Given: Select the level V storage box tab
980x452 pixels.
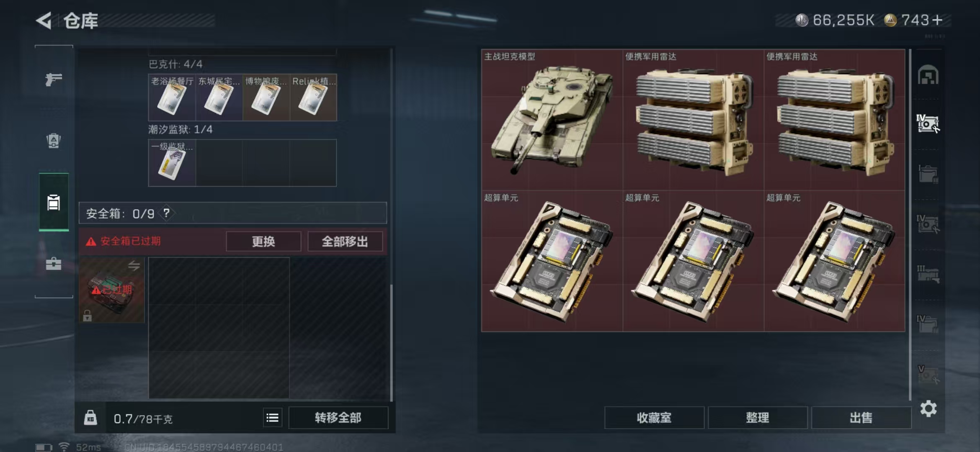Looking at the screenshot, I should (x=928, y=375).
